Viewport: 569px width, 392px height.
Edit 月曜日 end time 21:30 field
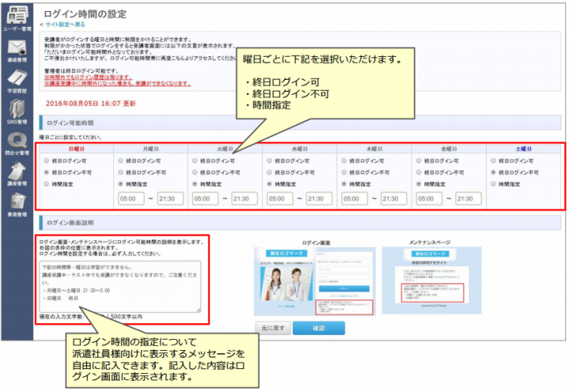170,198
